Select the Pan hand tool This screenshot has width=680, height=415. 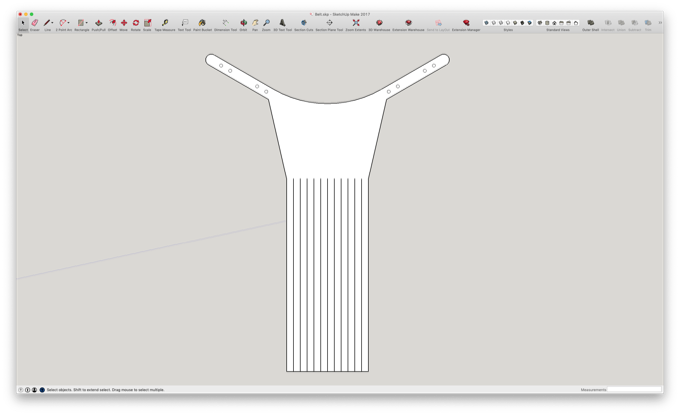(255, 23)
